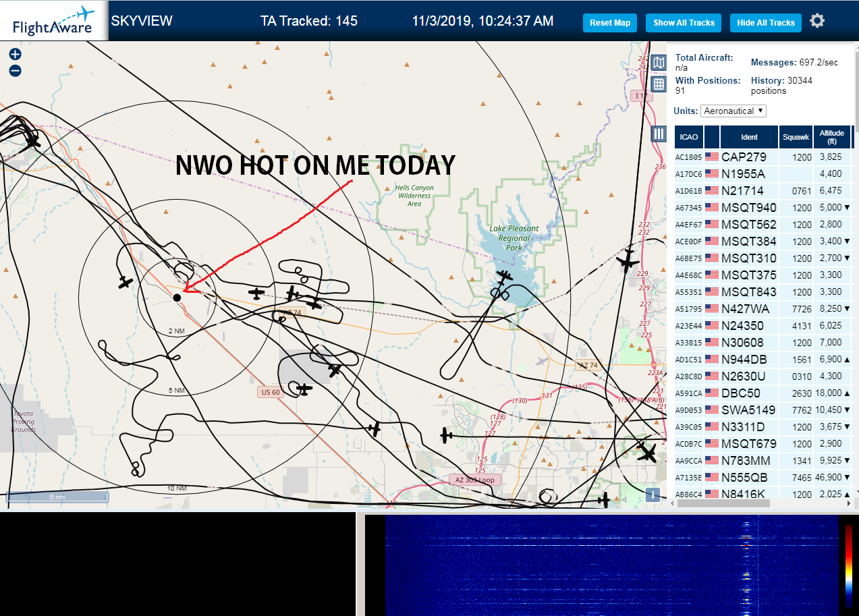Sort table by Altitude (ft) header
Viewport: 859px width, 616px height.
(x=832, y=137)
